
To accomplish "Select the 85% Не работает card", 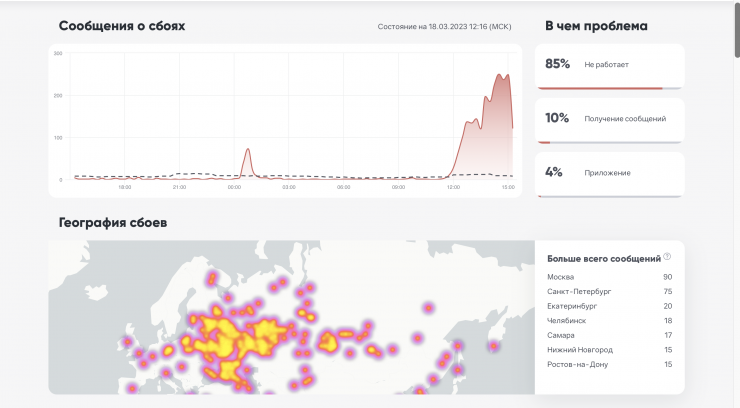I will pos(610,64).
